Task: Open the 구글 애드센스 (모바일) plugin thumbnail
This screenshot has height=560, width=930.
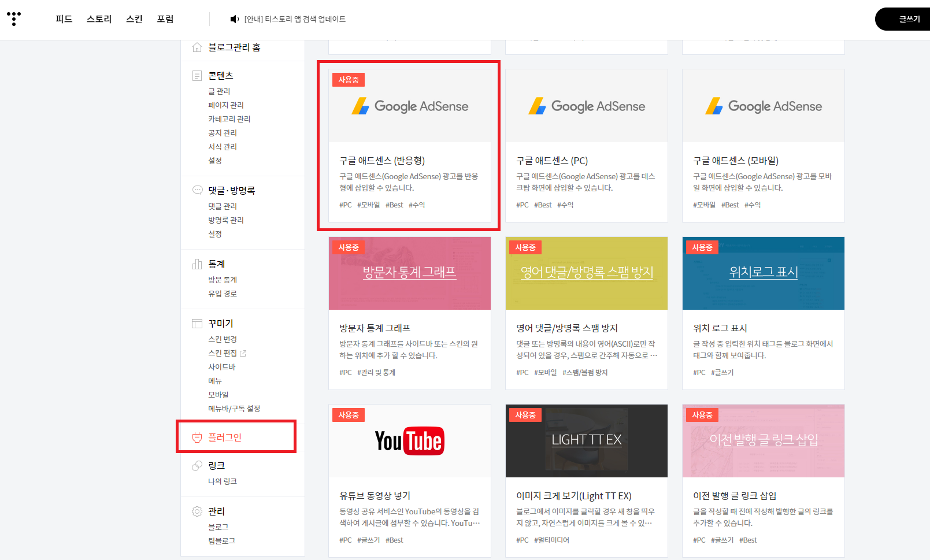Action: point(764,106)
